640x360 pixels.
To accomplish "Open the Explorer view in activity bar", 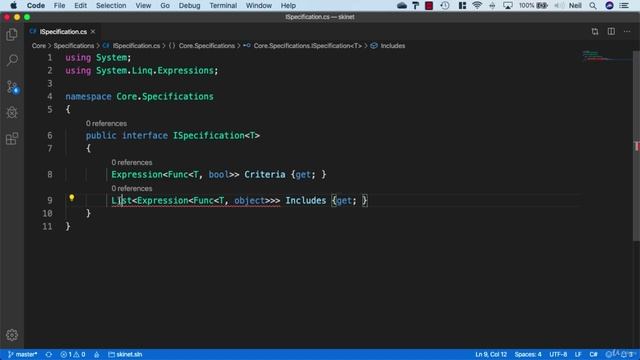I will (x=12, y=35).
